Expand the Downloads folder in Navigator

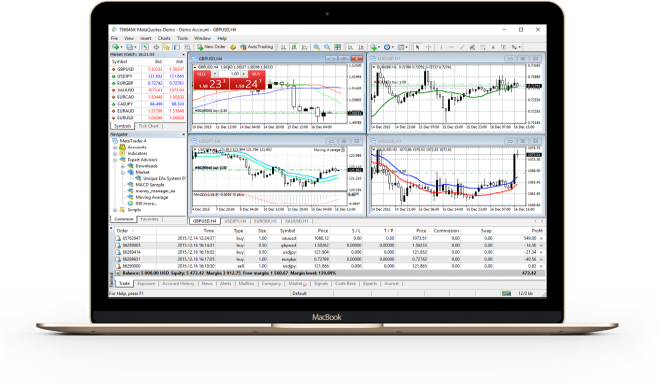click(123, 166)
